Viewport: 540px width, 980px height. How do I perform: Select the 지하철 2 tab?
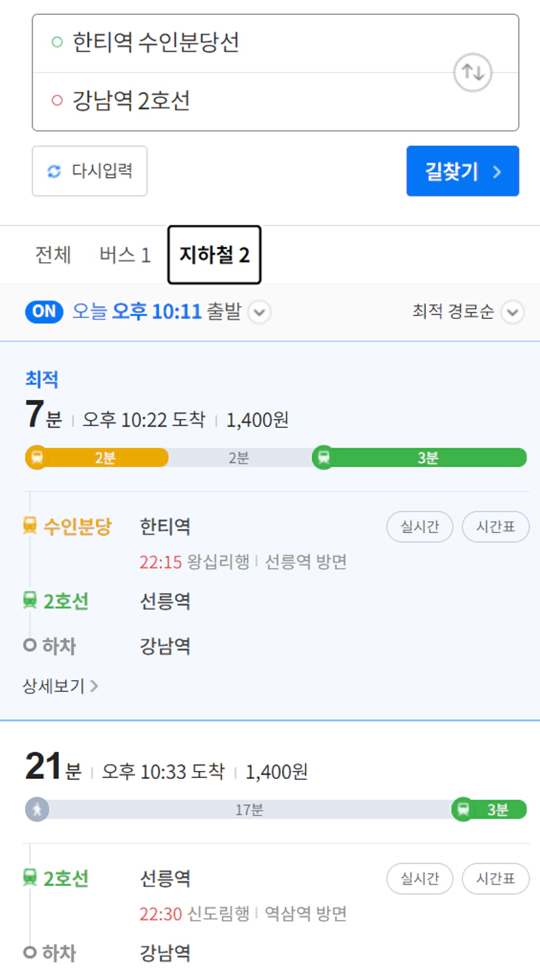[x=214, y=255]
